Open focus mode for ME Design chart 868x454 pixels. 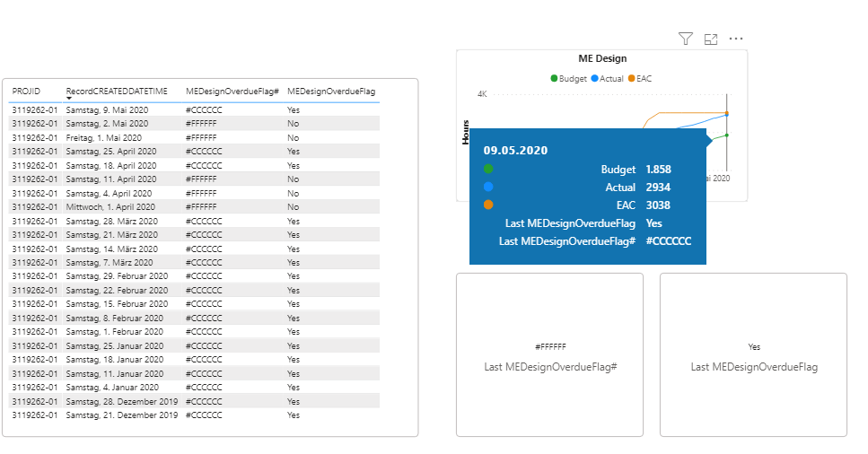(x=711, y=39)
